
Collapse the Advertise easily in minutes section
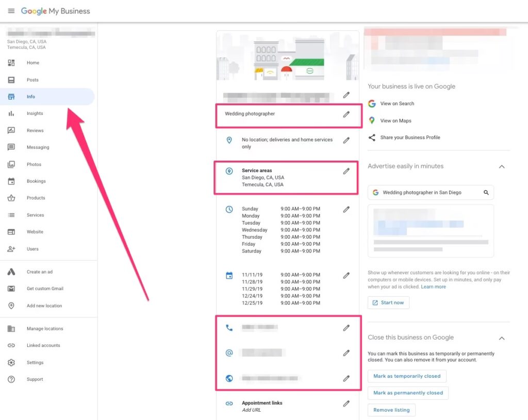502,166
